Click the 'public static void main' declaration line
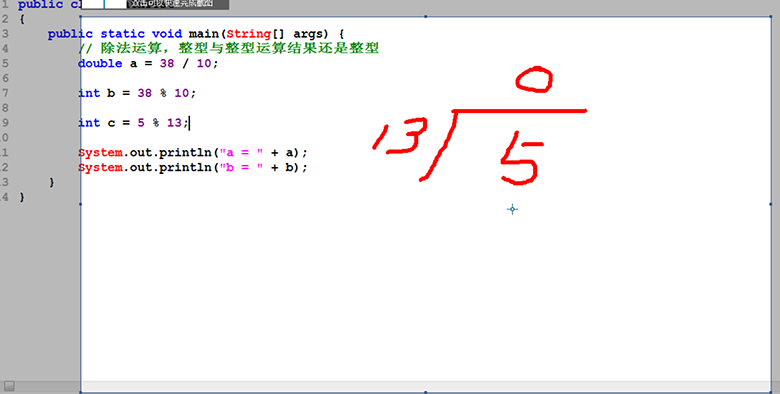Image resolution: width=780 pixels, height=394 pixels. (x=196, y=34)
